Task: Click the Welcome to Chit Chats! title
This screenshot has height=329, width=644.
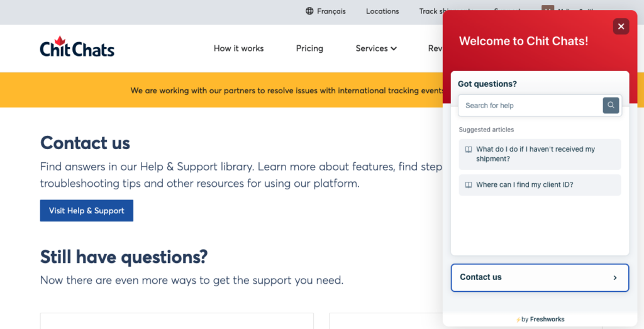Action: [x=524, y=41]
